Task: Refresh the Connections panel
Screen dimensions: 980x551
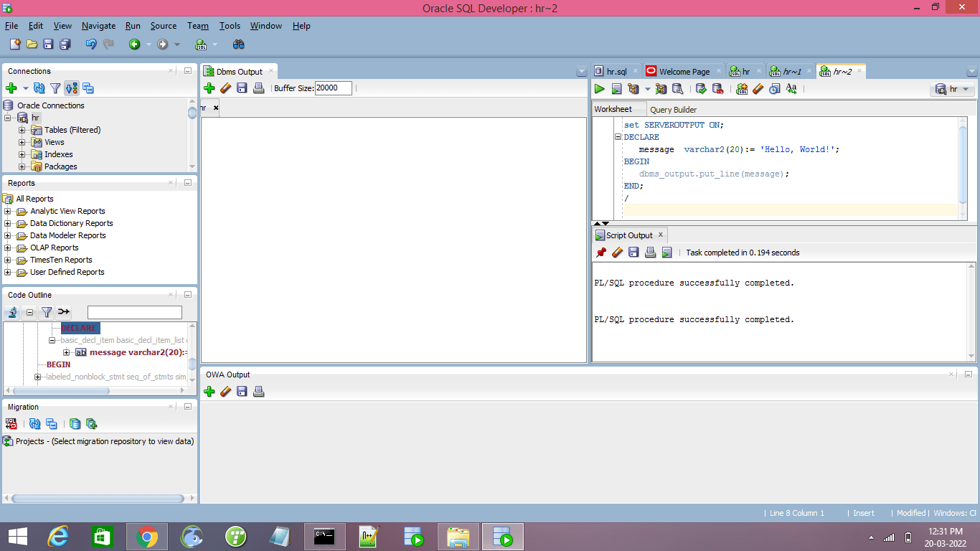Action: [39, 88]
